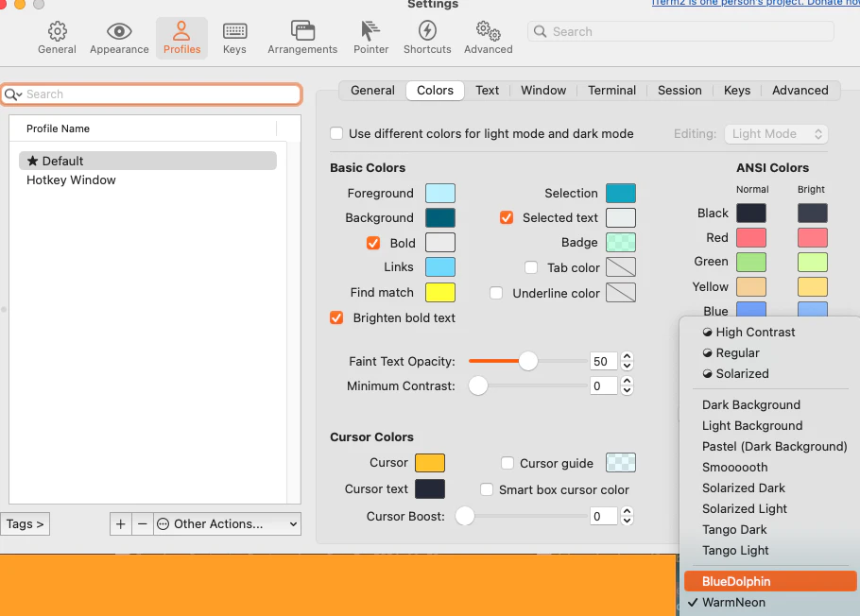Enable different colors for light and dark mode
This screenshot has height=616, width=860.
[336, 133]
